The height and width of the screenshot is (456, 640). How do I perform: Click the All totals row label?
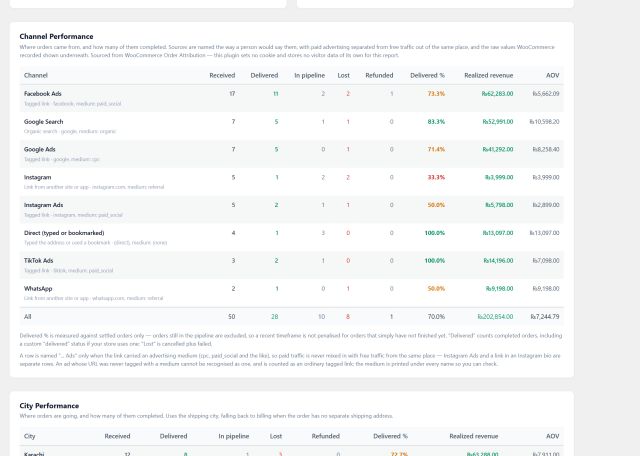[x=27, y=316]
